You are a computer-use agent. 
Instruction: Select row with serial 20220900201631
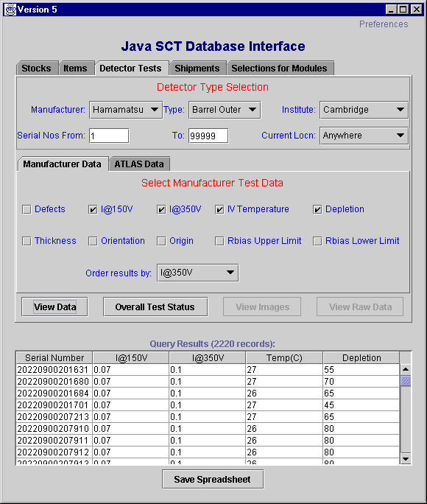pyautogui.click(x=208, y=370)
